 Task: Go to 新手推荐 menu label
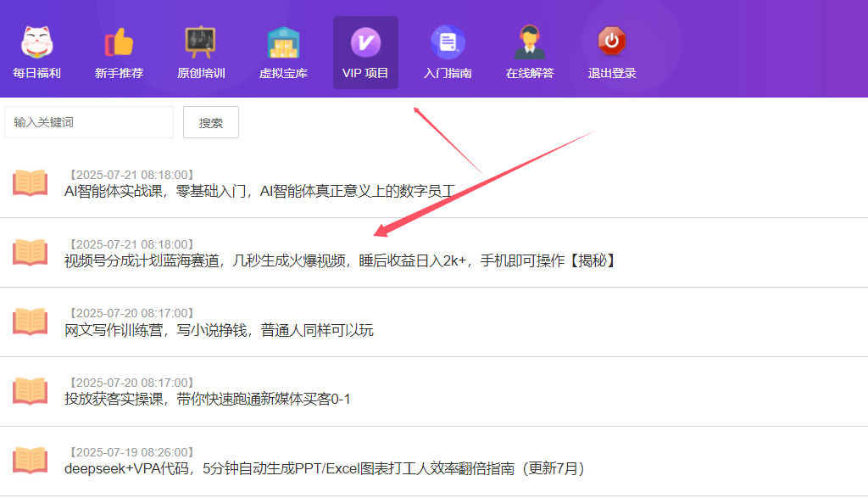pos(119,73)
